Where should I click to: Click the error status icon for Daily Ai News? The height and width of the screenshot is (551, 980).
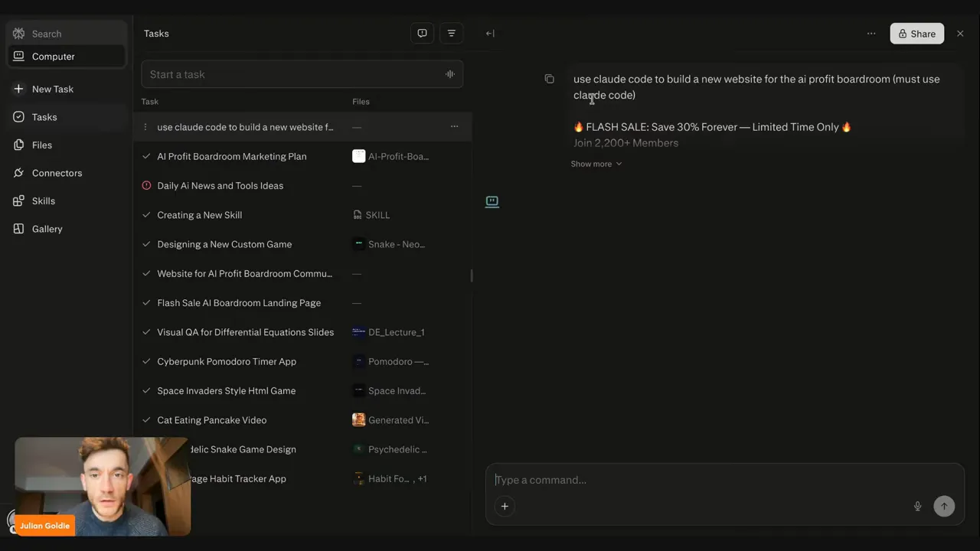pyautogui.click(x=146, y=185)
